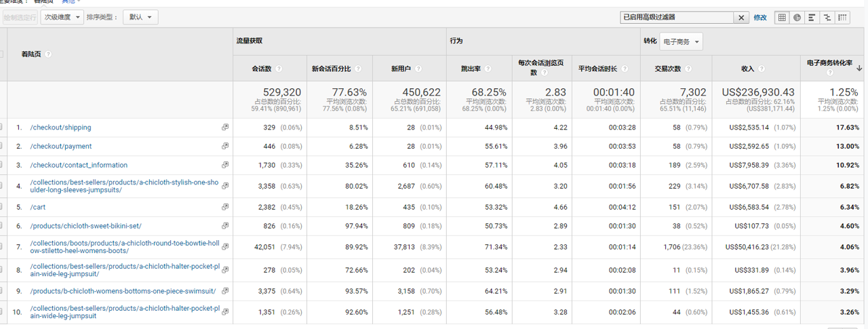The width and height of the screenshot is (868, 329).
Task: Select the comparison view icon
Action: click(x=827, y=18)
